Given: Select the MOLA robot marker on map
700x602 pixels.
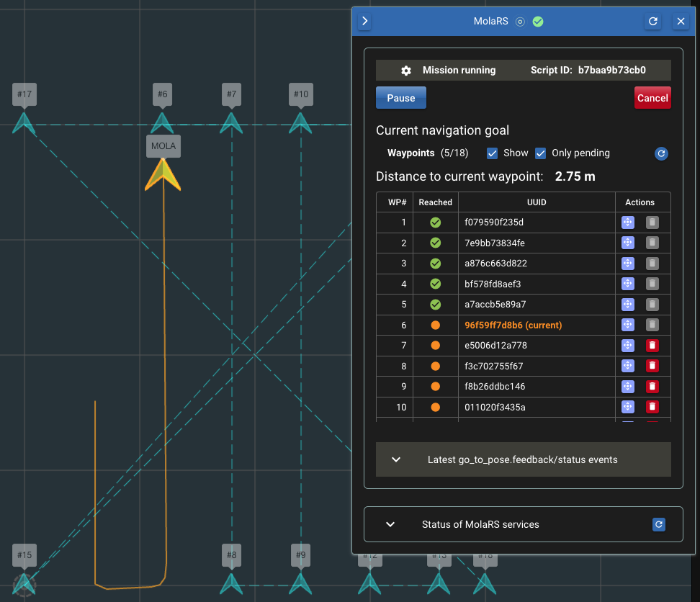Looking at the screenshot, I should (163, 174).
